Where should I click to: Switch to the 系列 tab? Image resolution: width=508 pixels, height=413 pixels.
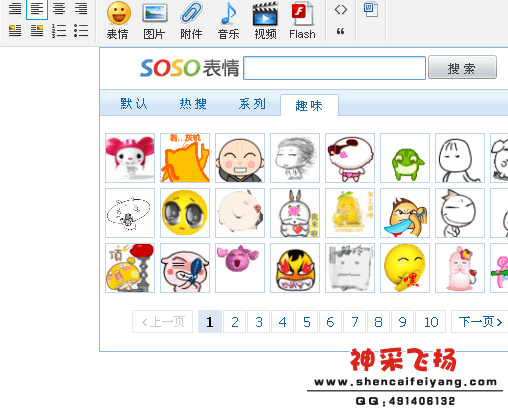pyautogui.click(x=252, y=104)
